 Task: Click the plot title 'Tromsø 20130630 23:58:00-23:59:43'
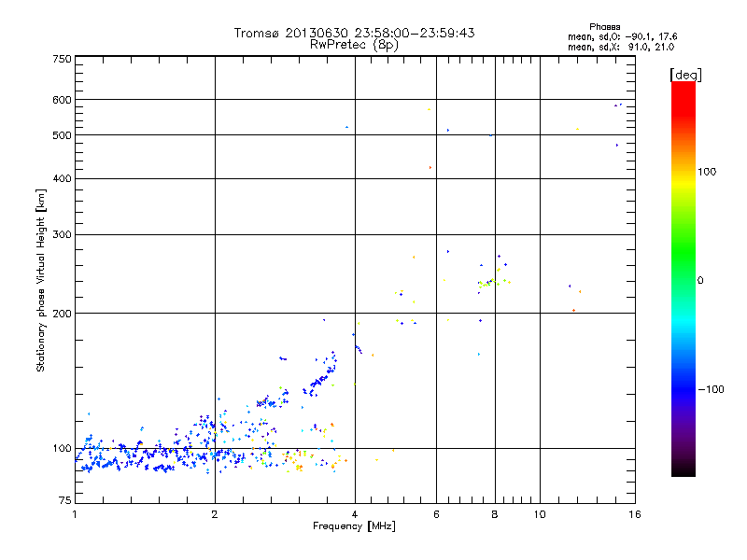coord(354,33)
